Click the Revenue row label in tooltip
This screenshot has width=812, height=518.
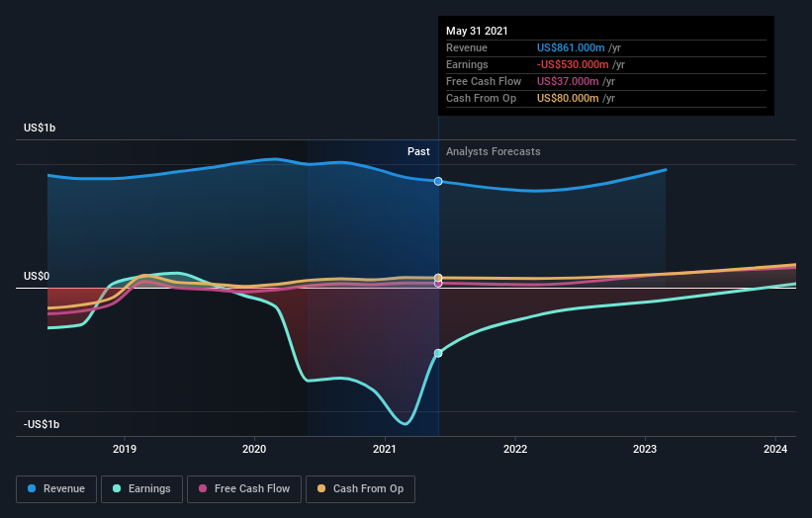pyautogui.click(x=467, y=47)
